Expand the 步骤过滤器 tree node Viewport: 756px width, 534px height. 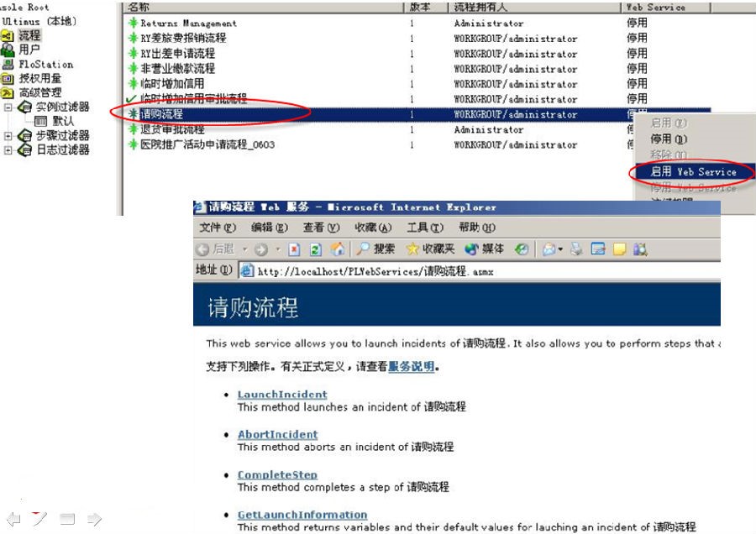(8, 134)
